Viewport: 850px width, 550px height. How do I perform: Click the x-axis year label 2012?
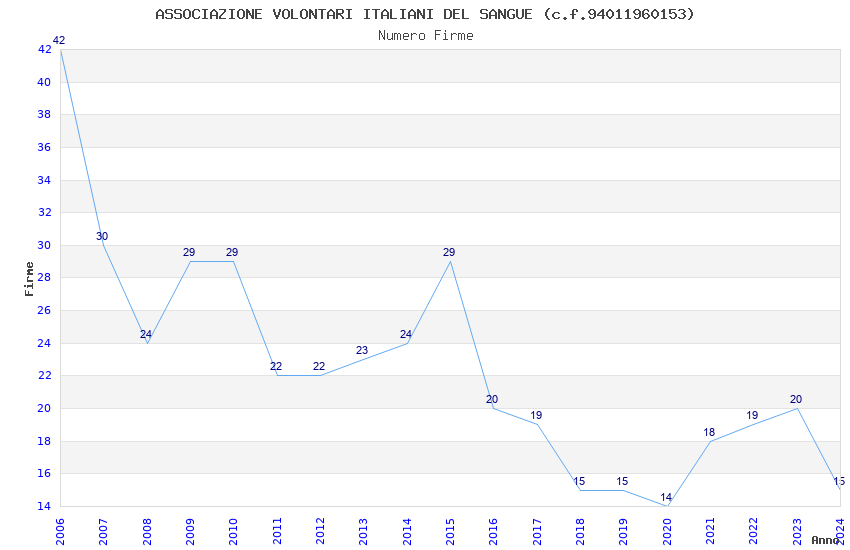click(320, 531)
